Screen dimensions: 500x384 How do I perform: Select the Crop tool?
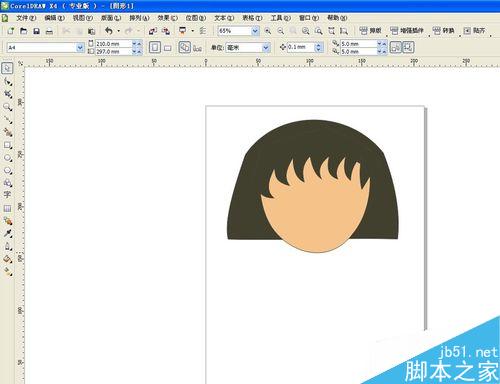pyautogui.click(x=7, y=94)
